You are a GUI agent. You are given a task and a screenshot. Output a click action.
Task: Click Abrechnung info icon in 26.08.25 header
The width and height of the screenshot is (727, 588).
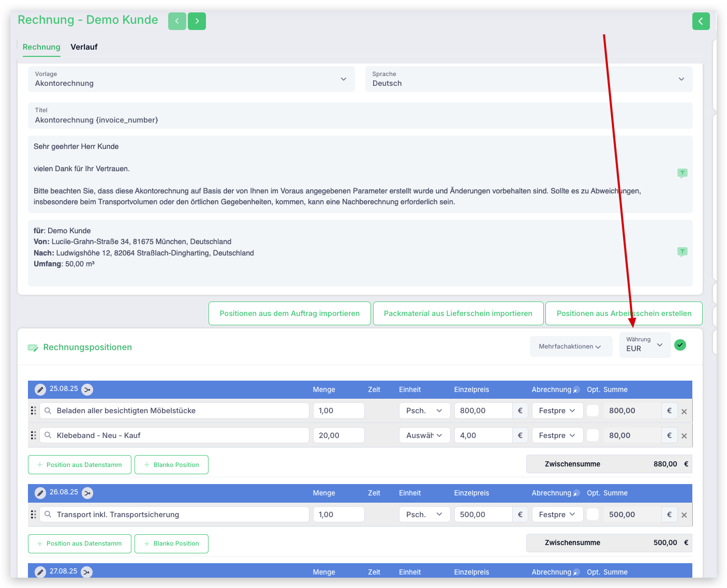coord(576,493)
